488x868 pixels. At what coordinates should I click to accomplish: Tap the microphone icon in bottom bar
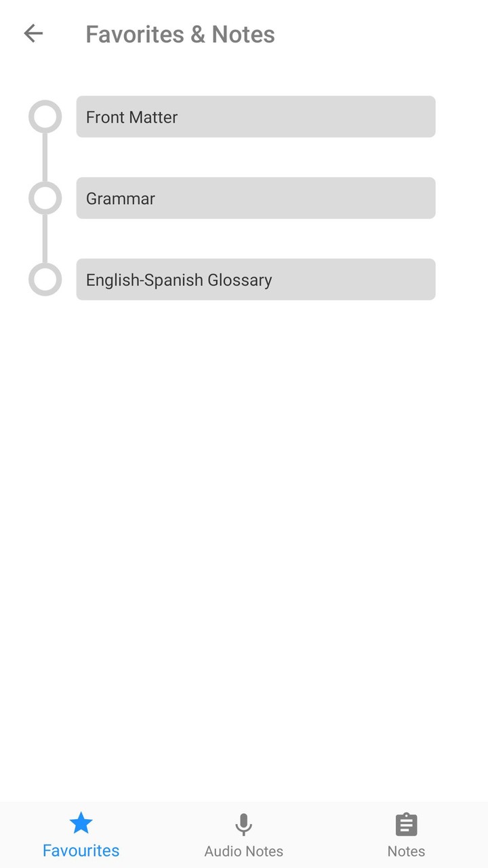pos(243,824)
